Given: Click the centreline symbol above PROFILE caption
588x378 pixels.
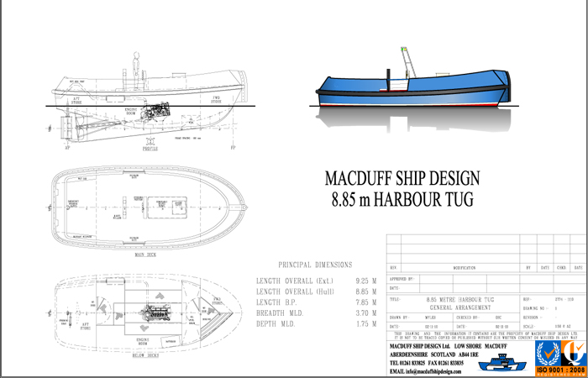Looking at the screenshot, I should point(150,141).
